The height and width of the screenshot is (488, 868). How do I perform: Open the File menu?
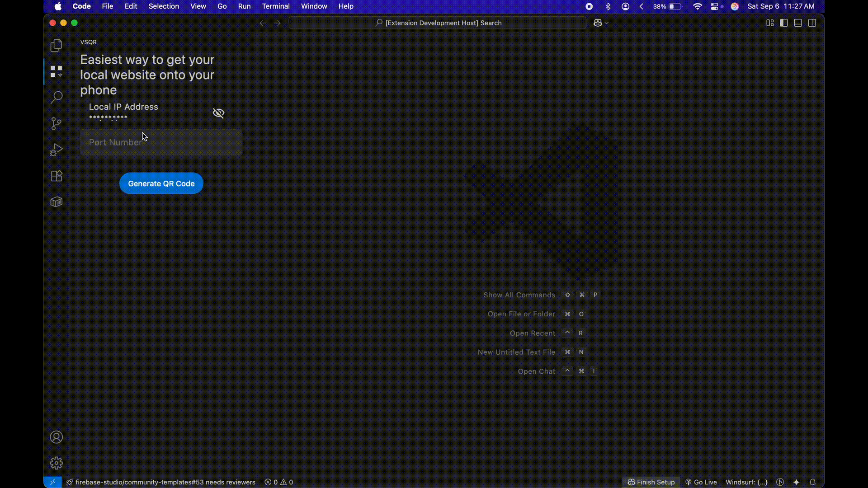pyautogui.click(x=108, y=6)
